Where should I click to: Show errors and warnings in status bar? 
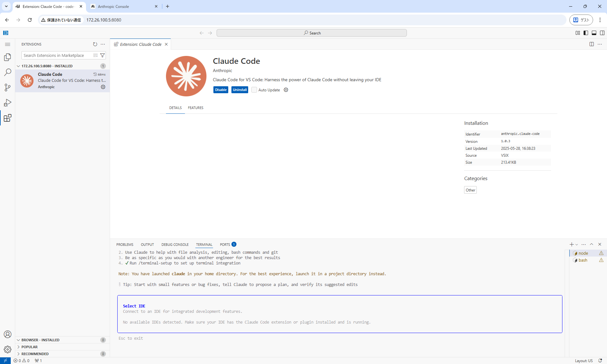click(21, 361)
